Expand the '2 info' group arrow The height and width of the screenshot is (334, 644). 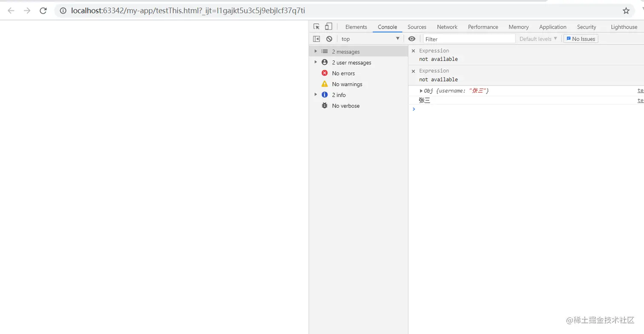tap(316, 94)
